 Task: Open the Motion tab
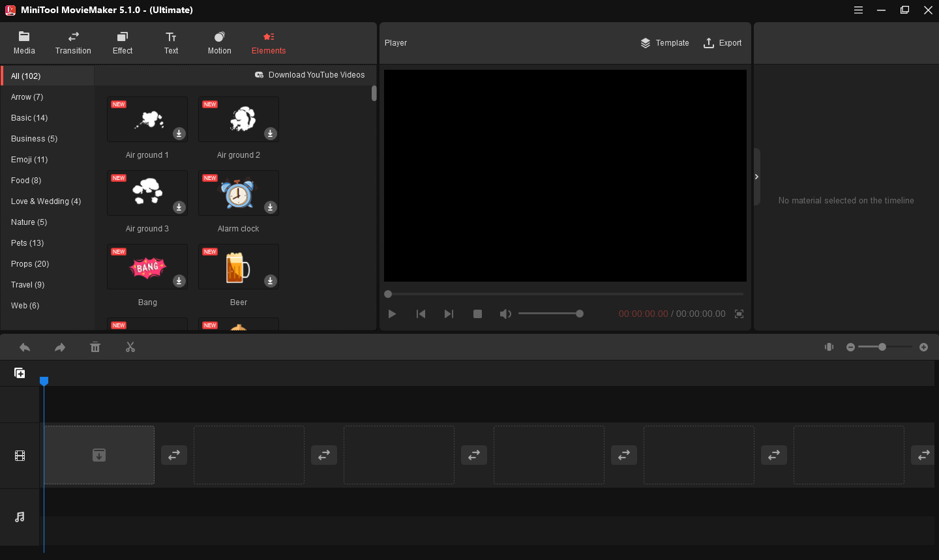click(x=220, y=43)
